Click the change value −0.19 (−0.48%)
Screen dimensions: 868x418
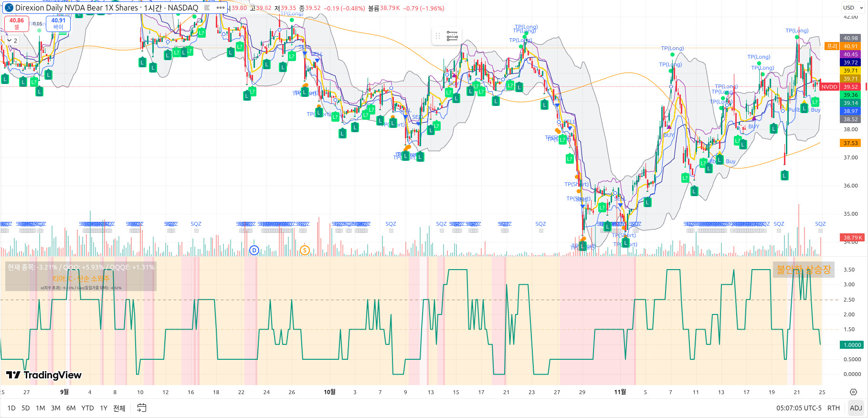click(344, 8)
